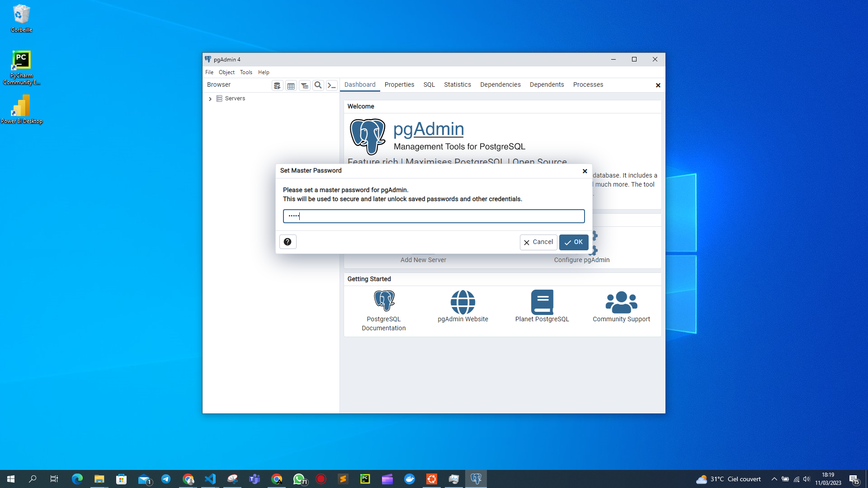The image size is (868, 488).
Task: Show hidden system tray icons
Action: [x=774, y=479]
